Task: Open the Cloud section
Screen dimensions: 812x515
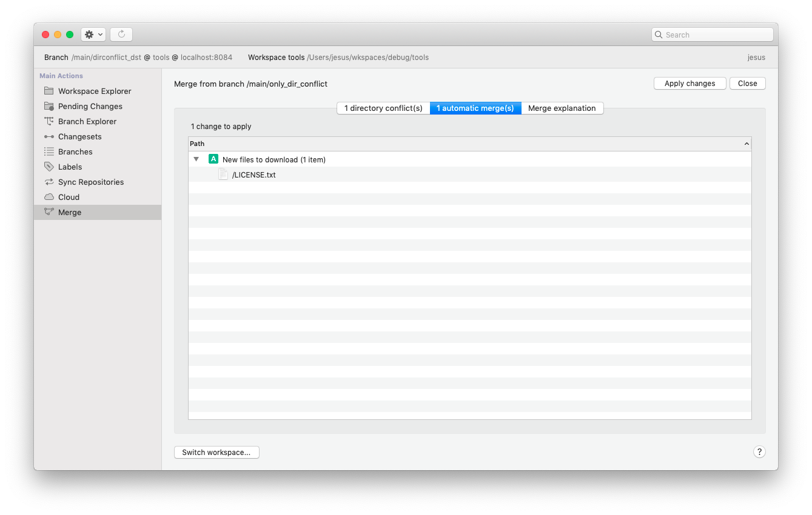Action: [x=69, y=197]
